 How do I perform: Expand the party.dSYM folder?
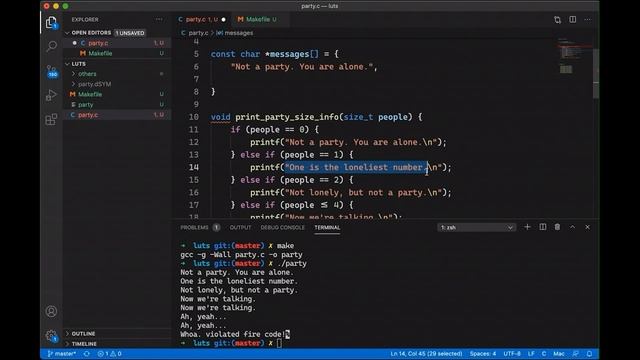(94, 84)
